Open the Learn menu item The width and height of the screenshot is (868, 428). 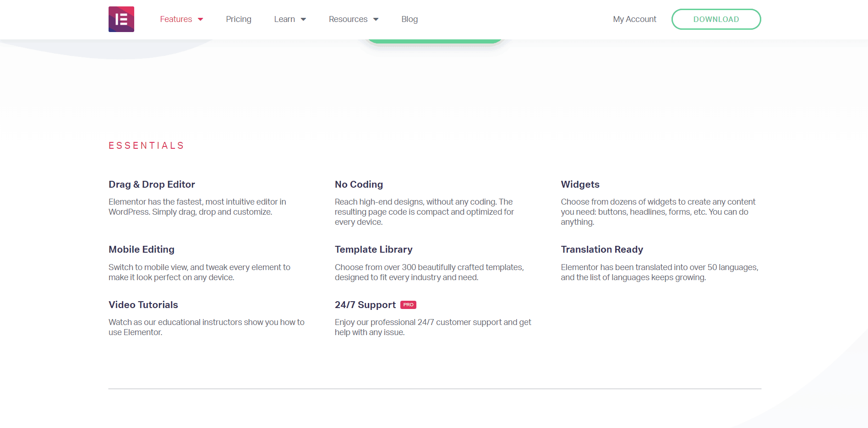coord(284,19)
